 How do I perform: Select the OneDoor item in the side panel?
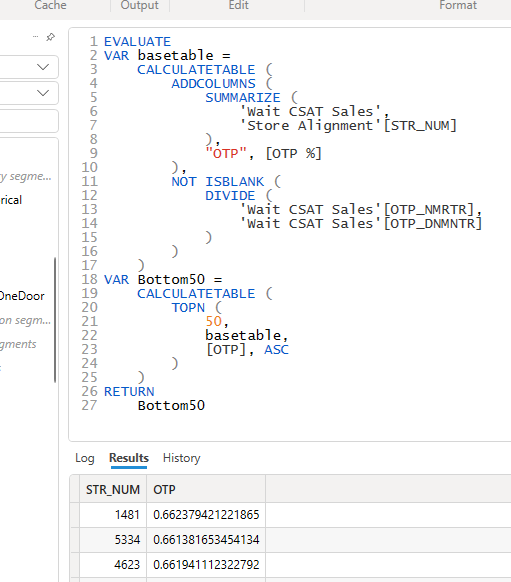coord(22,296)
